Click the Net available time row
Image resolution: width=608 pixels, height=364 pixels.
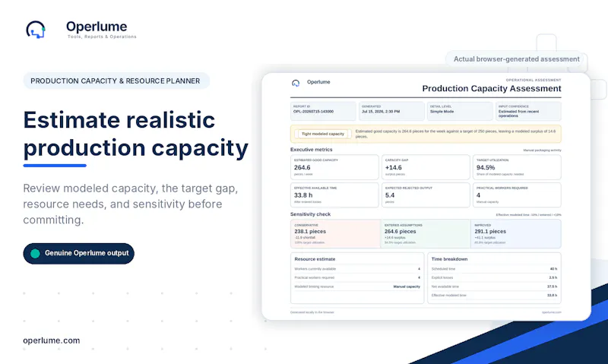click(x=495, y=286)
